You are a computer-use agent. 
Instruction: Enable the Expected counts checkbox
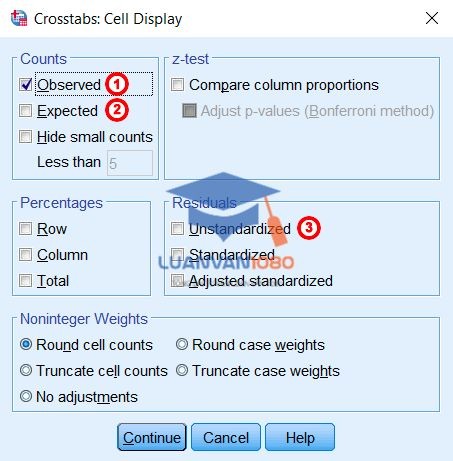click(25, 111)
